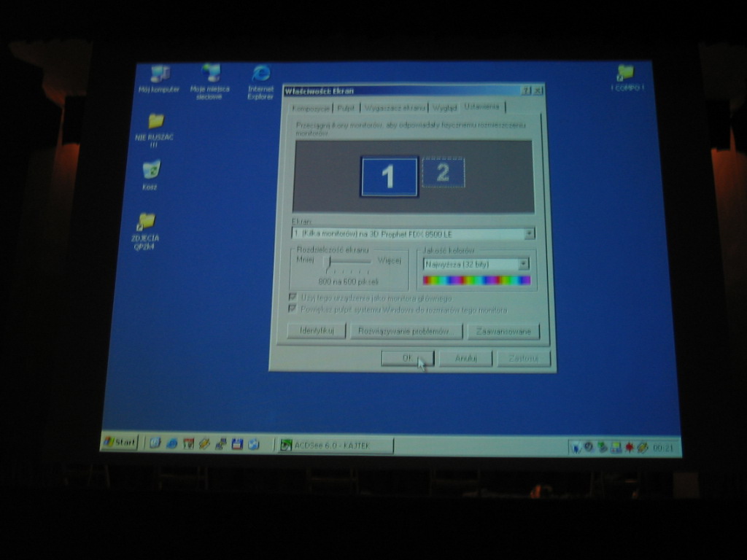
Task: Select monitor 1 in the display preview
Action: coord(389,176)
